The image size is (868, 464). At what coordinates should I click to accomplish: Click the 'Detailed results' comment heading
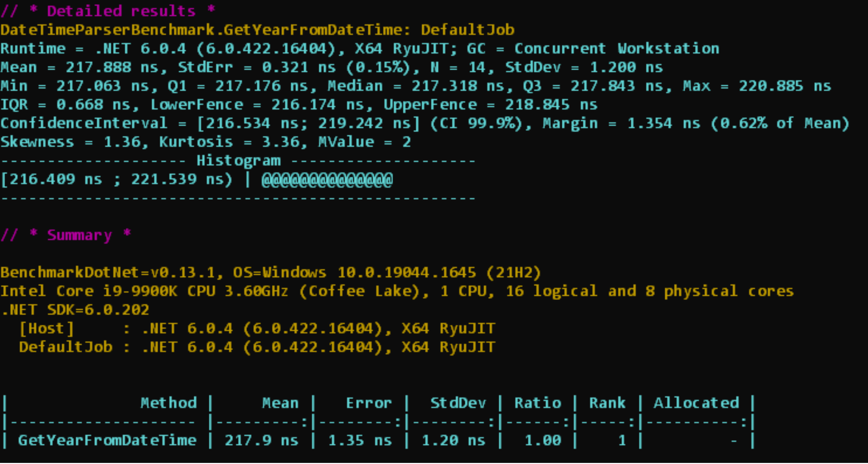click(108, 11)
